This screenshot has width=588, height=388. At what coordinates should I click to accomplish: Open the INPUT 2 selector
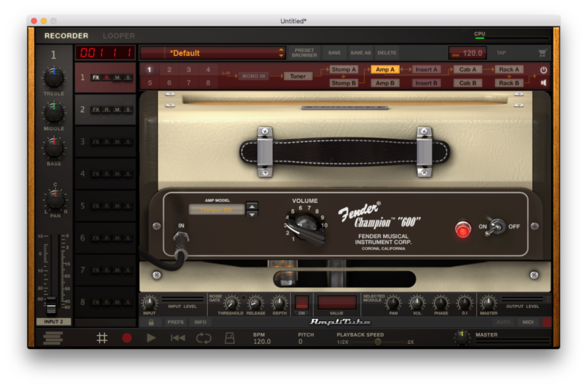point(54,322)
